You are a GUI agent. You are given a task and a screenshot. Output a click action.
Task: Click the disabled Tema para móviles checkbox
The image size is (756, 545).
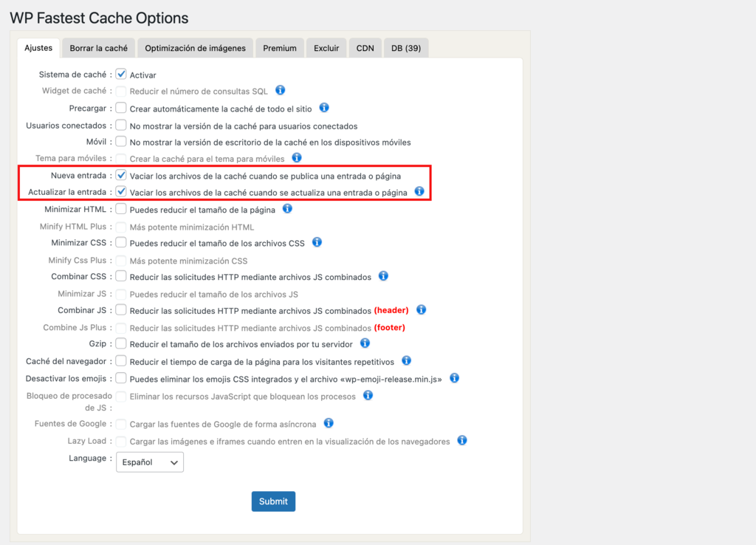coord(121,159)
